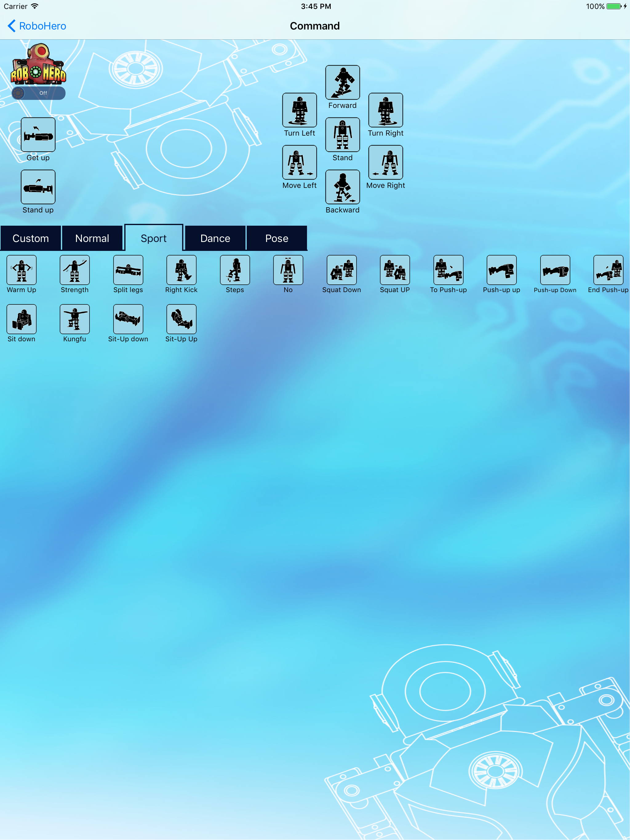Viewport: 630px width, 840px height.
Task: Tap the End Push-up icon
Action: pyautogui.click(x=608, y=270)
